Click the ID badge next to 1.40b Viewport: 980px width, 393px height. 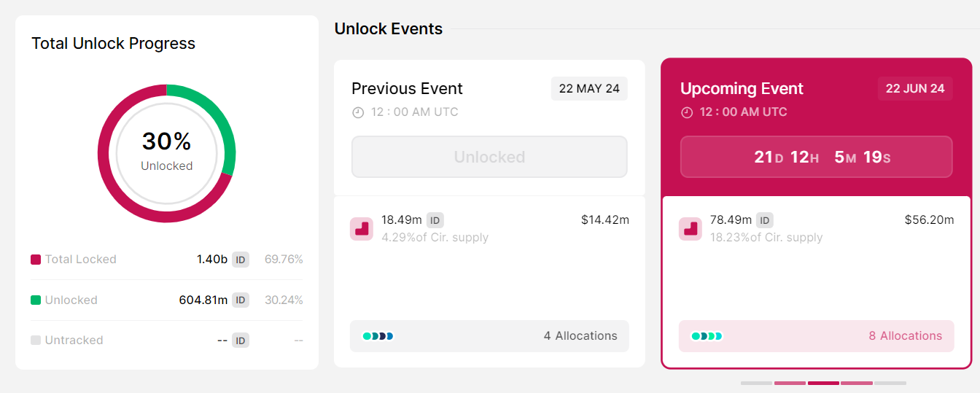[241, 260]
